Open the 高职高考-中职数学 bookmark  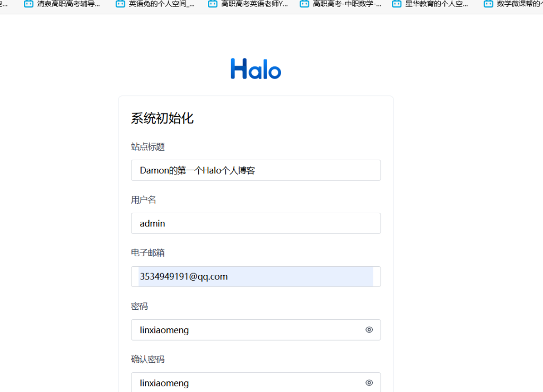(347, 4)
